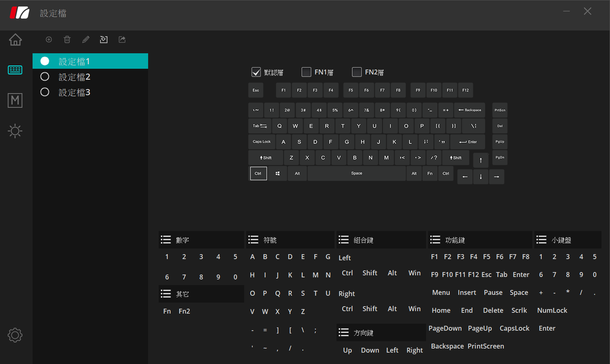Image resolution: width=610 pixels, height=364 pixels.
Task: Select the Tab key on keyboard layout
Action: pyautogui.click(x=260, y=126)
